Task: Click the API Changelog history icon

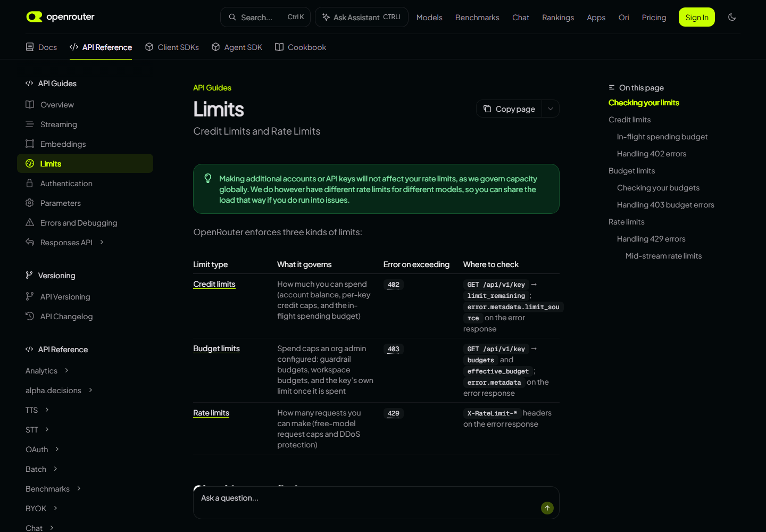Action: [x=30, y=316]
